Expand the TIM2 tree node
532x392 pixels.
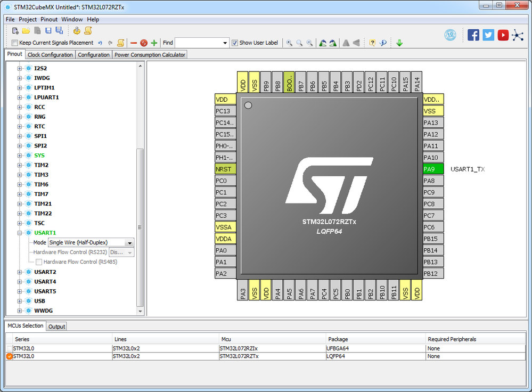(20, 165)
